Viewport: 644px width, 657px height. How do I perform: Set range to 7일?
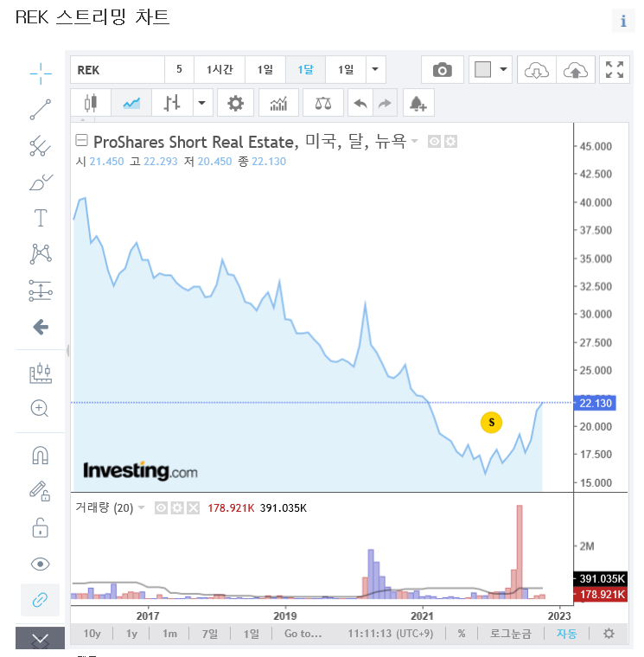(210, 634)
